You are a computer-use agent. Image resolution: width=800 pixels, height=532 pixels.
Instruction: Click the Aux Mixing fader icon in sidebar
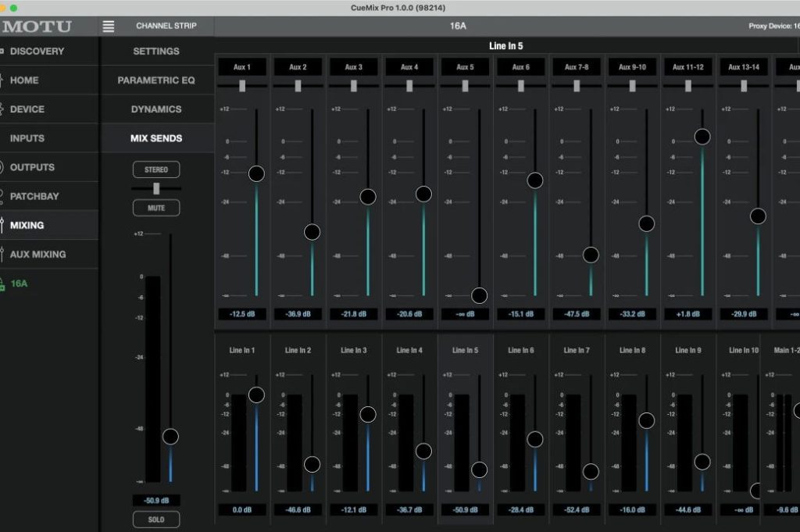click(x=2, y=254)
